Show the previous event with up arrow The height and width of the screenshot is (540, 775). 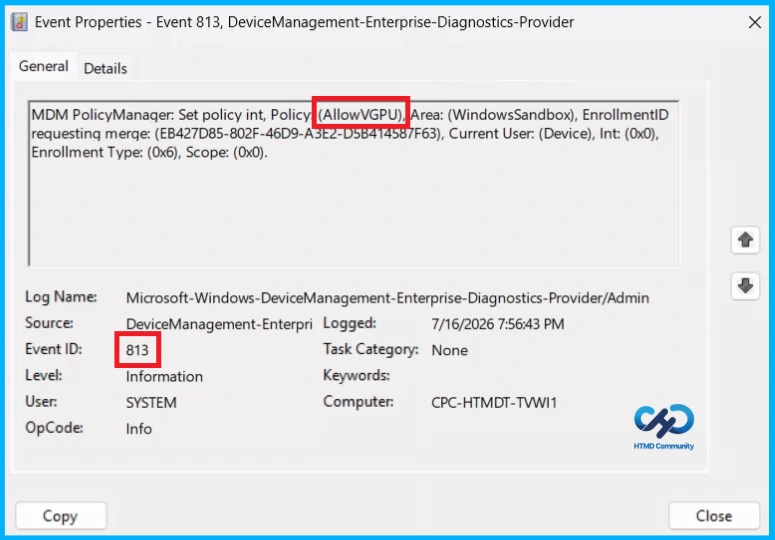pos(745,240)
